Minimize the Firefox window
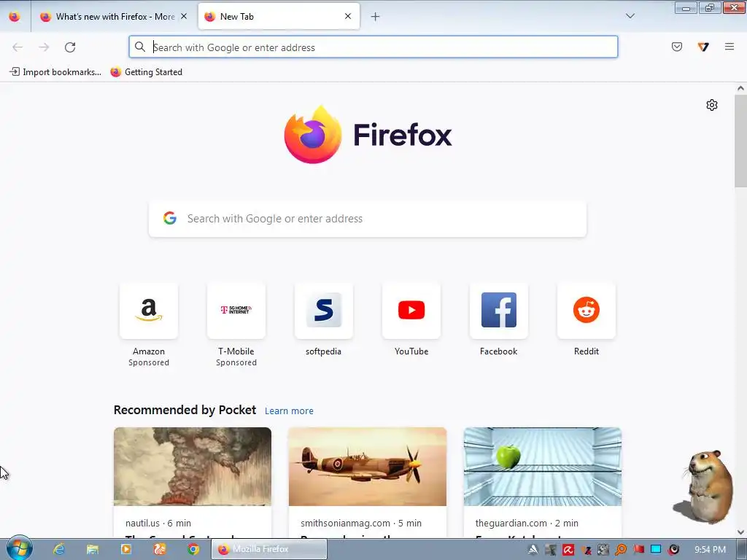This screenshot has height=560, width=747. (x=686, y=8)
